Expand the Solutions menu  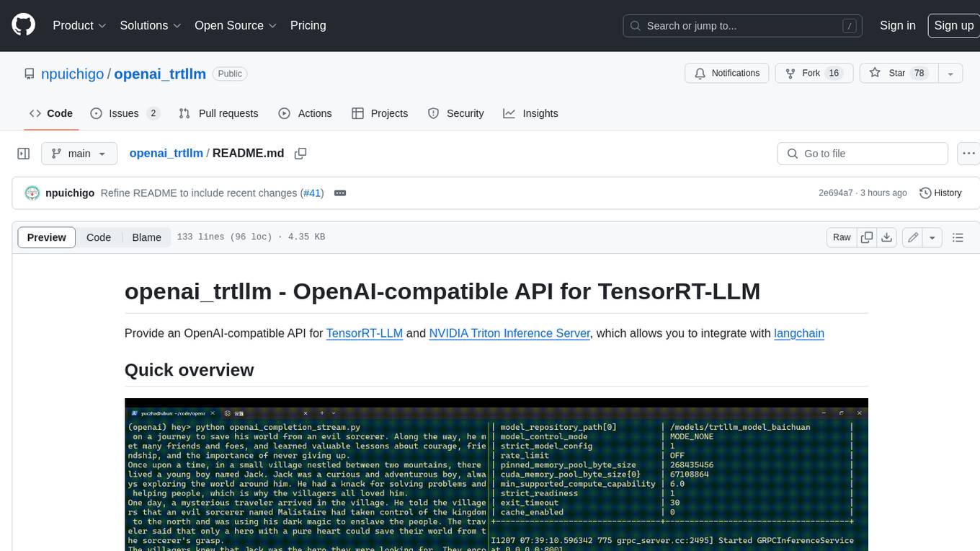coord(149,25)
